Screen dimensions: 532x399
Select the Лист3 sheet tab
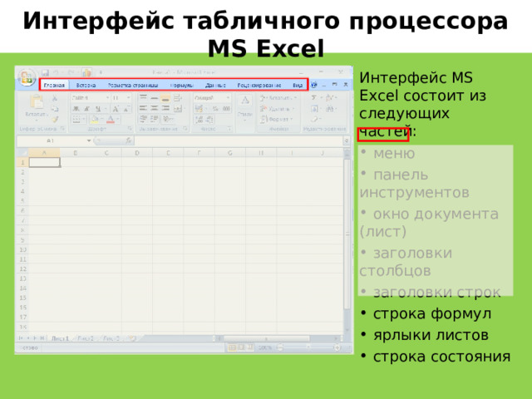[111, 338]
